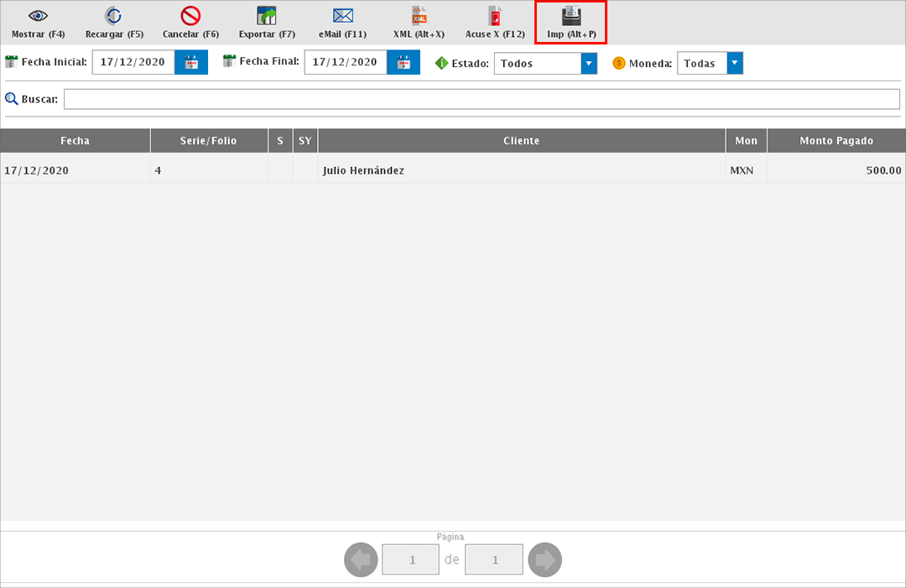
Task: Expand the Estado dropdown
Action: click(589, 64)
